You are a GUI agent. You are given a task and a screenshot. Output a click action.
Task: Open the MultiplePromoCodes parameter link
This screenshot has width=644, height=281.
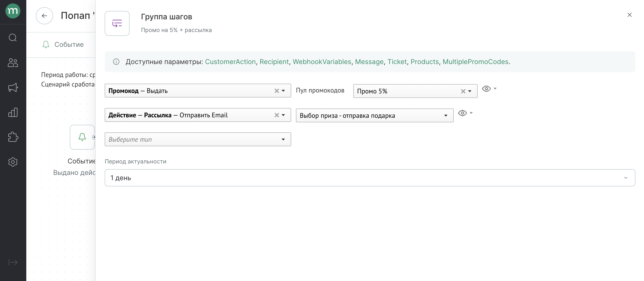pyautogui.click(x=475, y=61)
